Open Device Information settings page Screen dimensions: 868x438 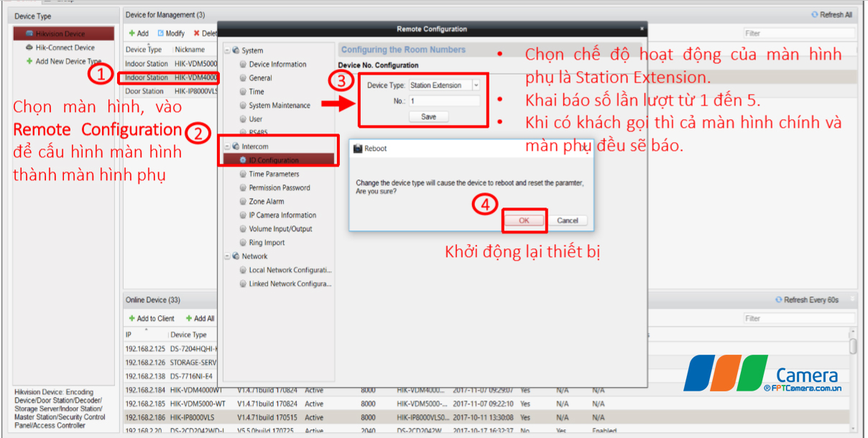coord(277,65)
